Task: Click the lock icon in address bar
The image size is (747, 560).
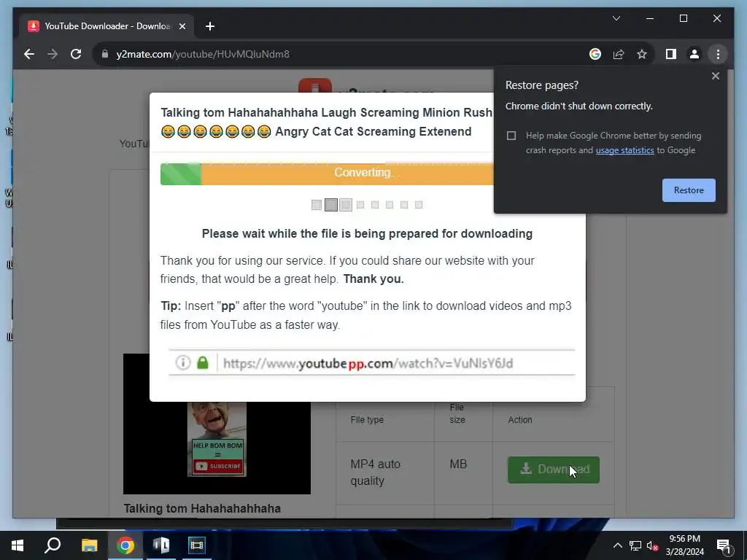Action: [x=105, y=54]
